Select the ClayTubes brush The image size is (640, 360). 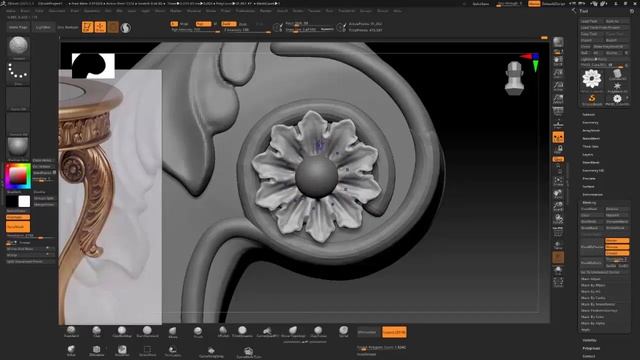pos(318,332)
